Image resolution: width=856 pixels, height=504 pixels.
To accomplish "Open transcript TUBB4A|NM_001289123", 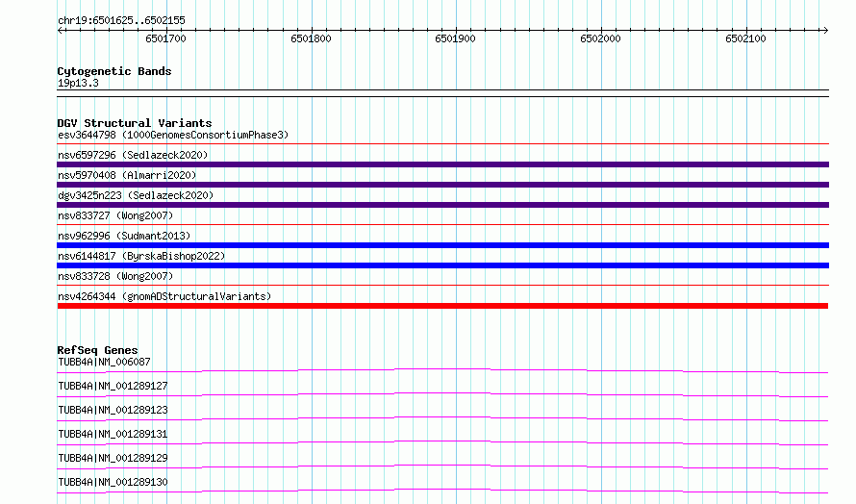I will pyautogui.click(x=113, y=410).
